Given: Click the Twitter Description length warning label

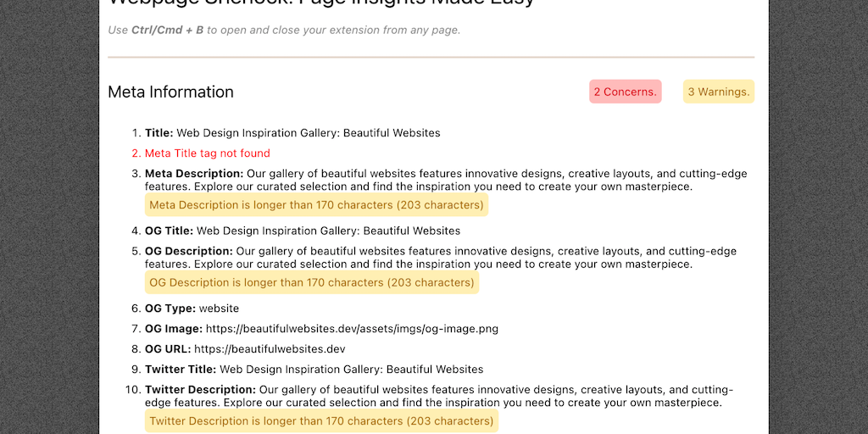Looking at the screenshot, I should pos(321,421).
